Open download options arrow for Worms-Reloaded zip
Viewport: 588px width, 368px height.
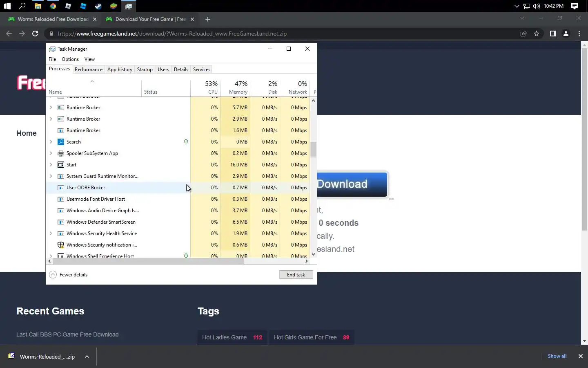[87, 357]
